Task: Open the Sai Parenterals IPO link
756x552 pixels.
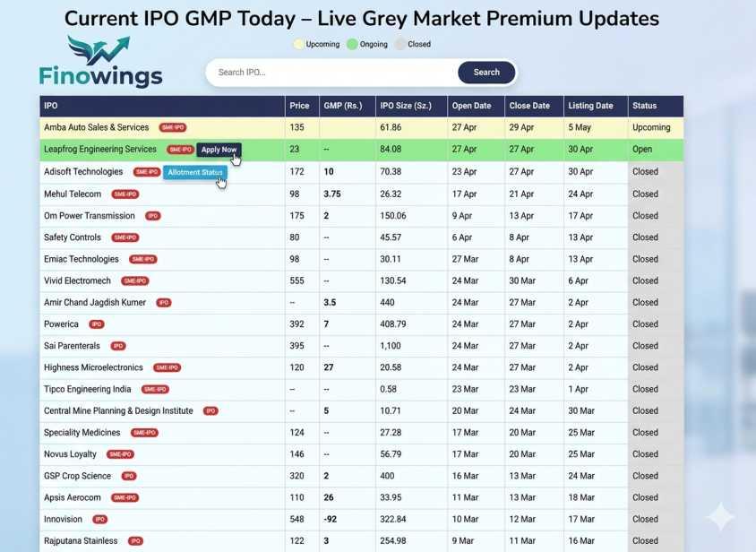Action: (x=73, y=346)
